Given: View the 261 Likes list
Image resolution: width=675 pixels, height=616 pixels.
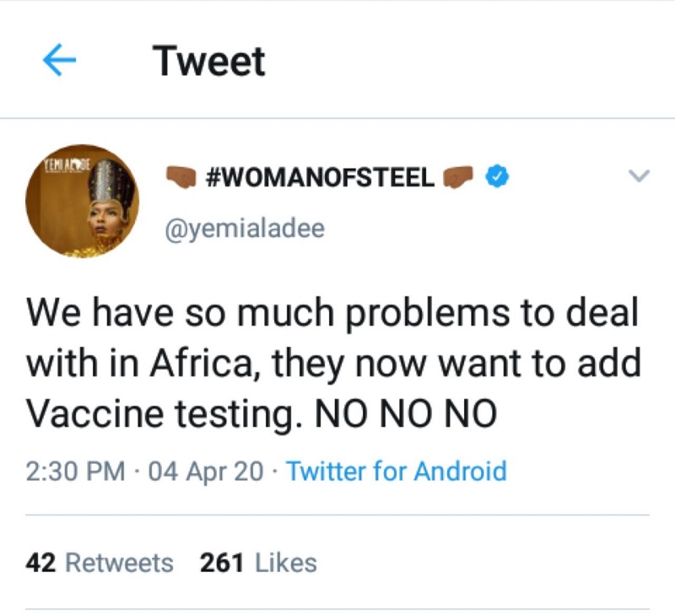Looking at the screenshot, I should [x=258, y=563].
